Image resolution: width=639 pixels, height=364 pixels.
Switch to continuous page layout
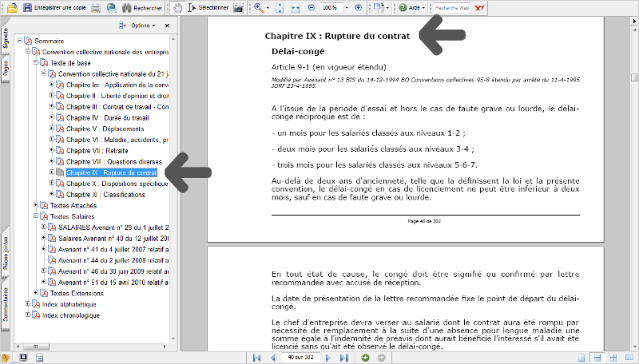point(597,358)
